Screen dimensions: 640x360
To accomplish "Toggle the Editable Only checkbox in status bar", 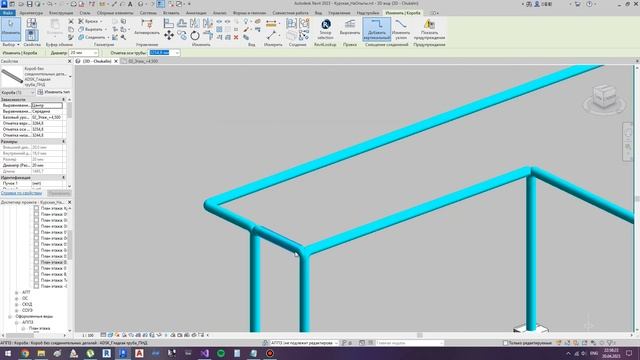I will (505, 343).
